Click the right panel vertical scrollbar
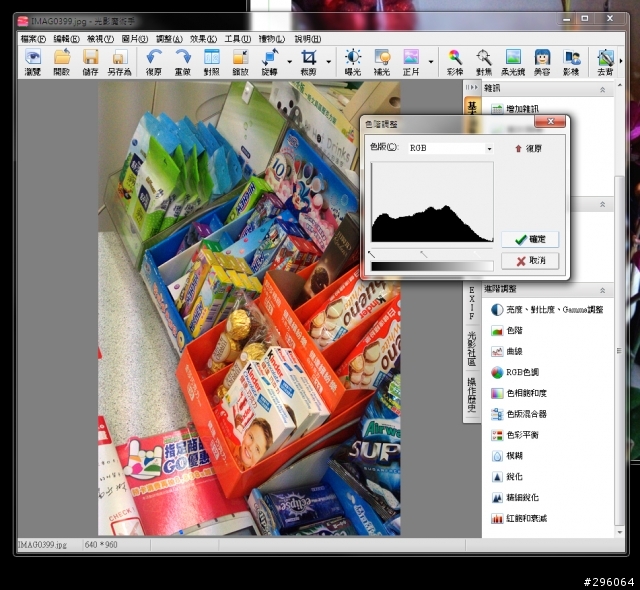Image resolution: width=640 pixels, height=590 pixels. click(x=619, y=351)
